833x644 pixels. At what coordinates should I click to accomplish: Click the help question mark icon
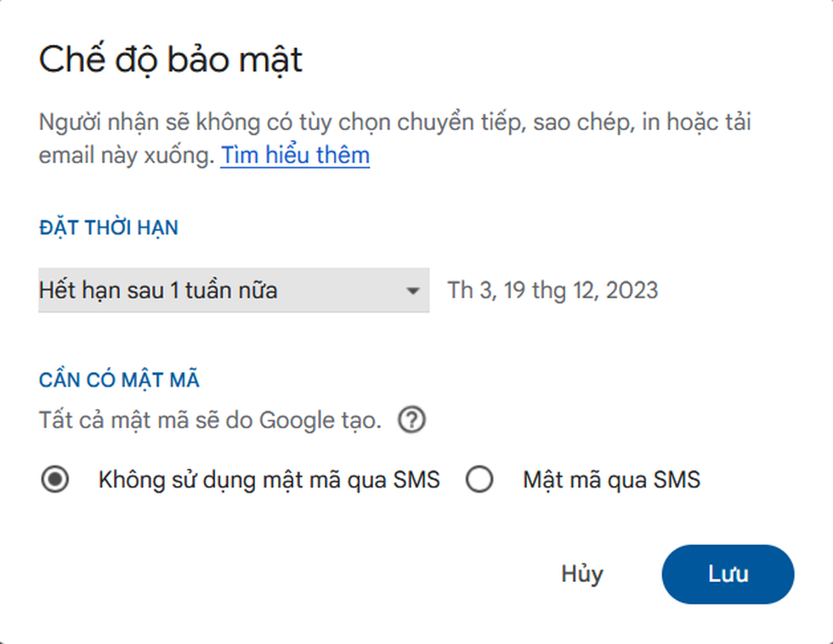tap(412, 421)
